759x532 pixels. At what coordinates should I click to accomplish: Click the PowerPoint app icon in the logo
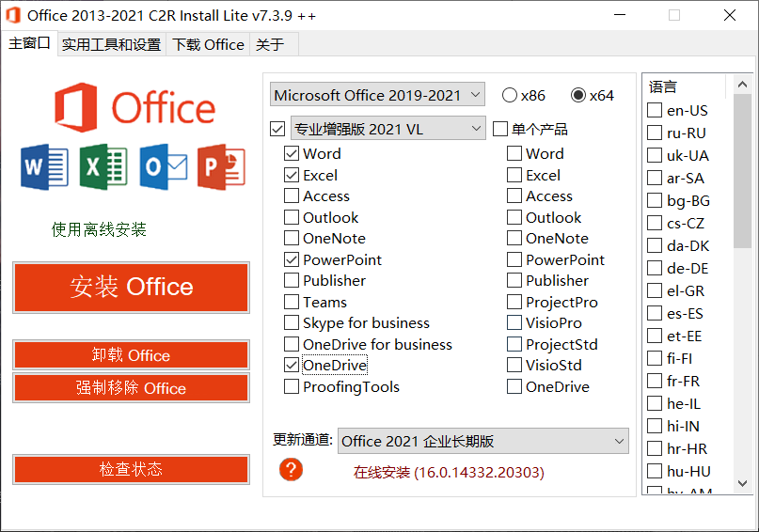tap(222, 167)
